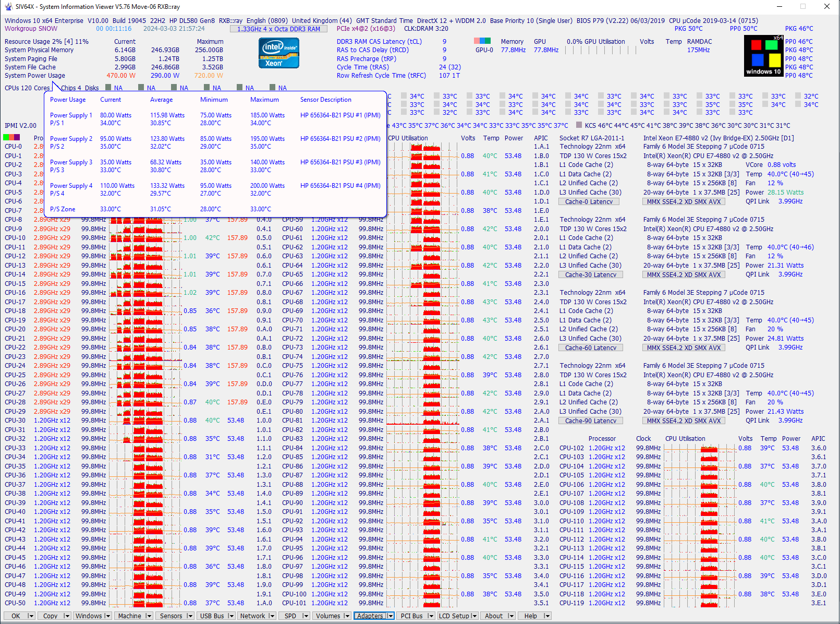Image resolution: width=840 pixels, height=624 pixels.
Task: Click the Windows 10 x64 logo
Action: tap(763, 56)
